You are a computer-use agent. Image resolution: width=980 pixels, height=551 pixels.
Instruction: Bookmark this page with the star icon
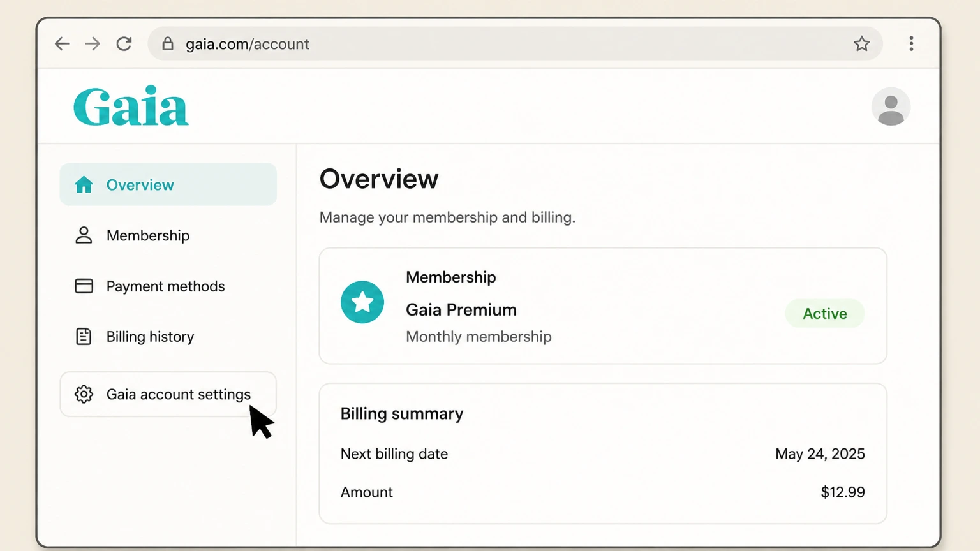click(x=861, y=43)
